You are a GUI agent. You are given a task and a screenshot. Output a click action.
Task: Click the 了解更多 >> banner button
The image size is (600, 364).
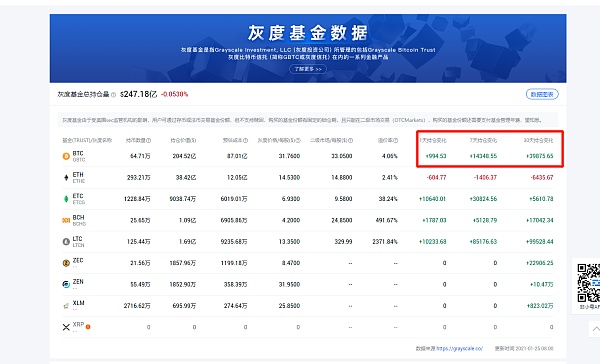(308, 69)
